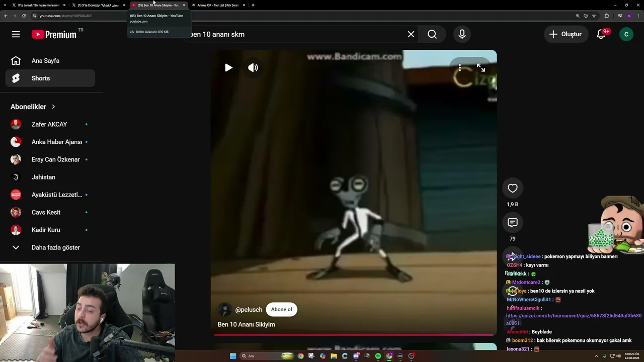Open the @pelusch channel avatar
This screenshot has height=362, width=644.
click(225, 310)
